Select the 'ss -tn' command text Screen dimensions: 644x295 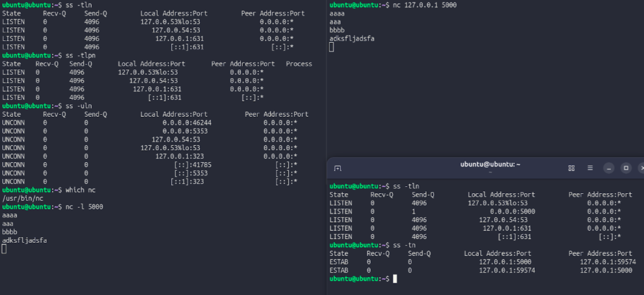pyautogui.click(x=404, y=245)
